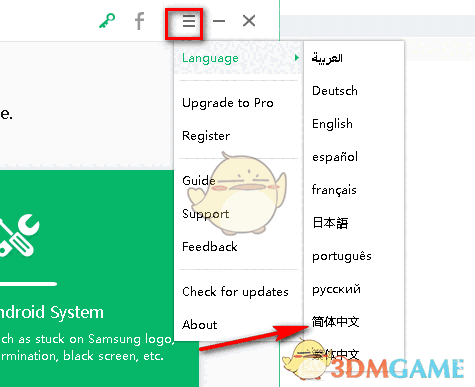Switch language to English
The image size is (475, 387).
[x=332, y=124]
